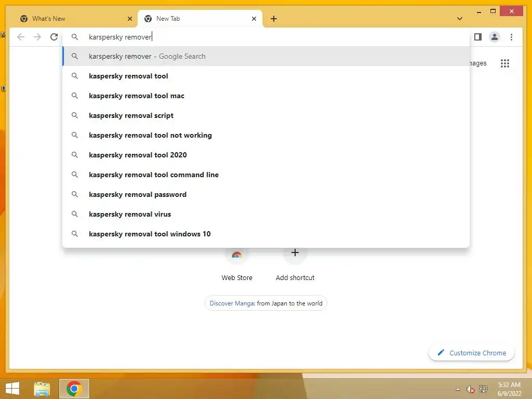Viewport: 532px width, 399px height.
Task: Open the Google apps grid
Action: tap(505, 63)
